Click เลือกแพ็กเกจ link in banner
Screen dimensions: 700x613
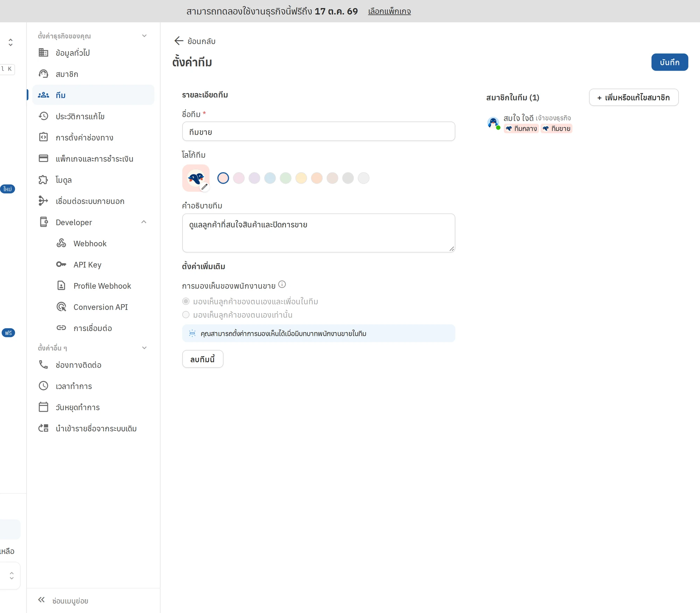point(389,11)
